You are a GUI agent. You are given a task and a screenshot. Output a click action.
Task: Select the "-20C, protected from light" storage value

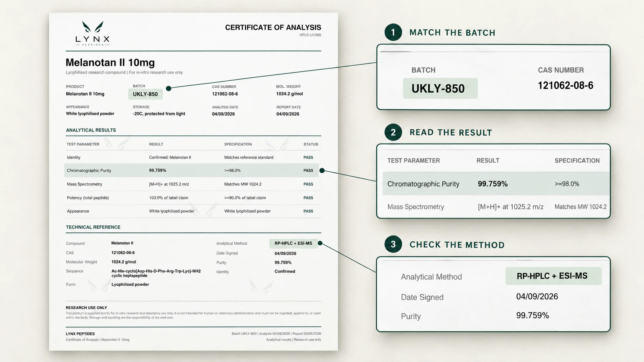(159, 114)
